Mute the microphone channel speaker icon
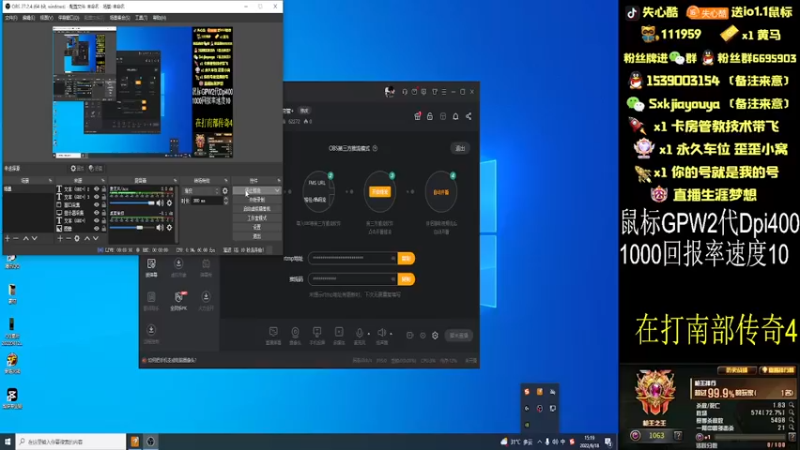Image resolution: width=800 pixels, height=450 pixels. coord(160,203)
